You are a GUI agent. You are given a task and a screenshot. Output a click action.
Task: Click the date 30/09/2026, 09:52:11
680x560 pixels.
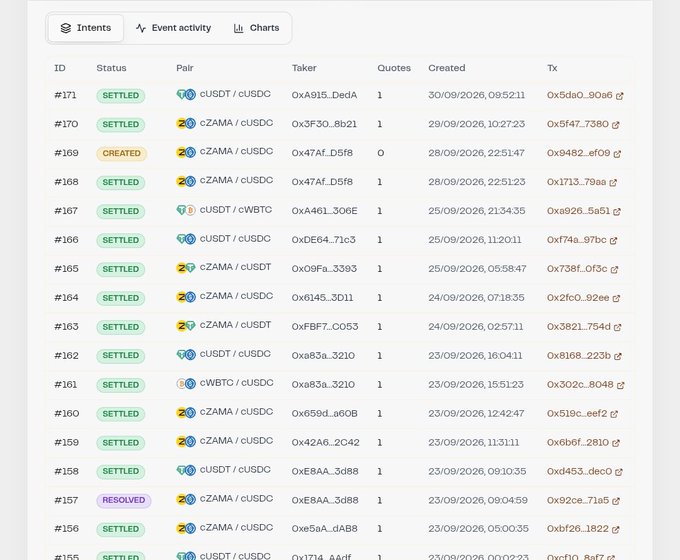[477, 95]
